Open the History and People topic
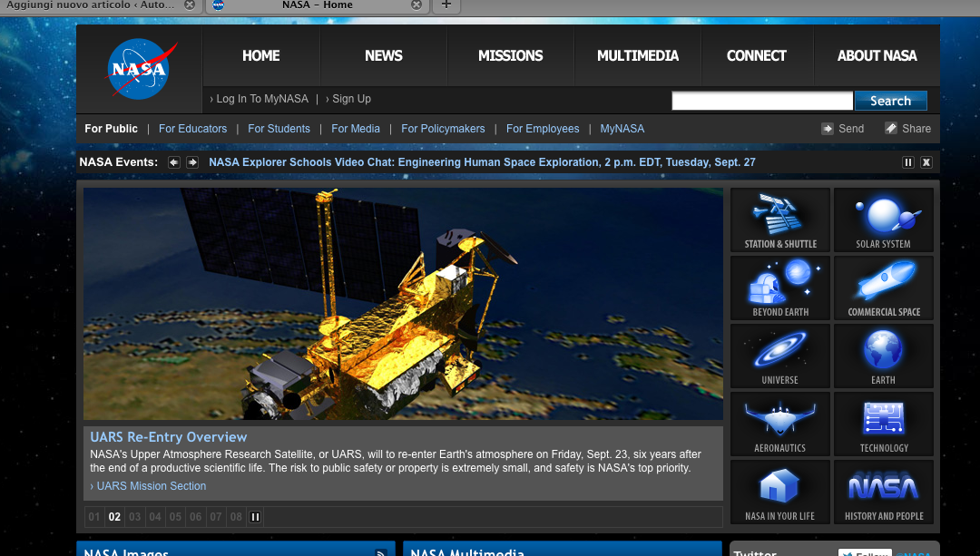This screenshot has width=980, height=556. 883,493
